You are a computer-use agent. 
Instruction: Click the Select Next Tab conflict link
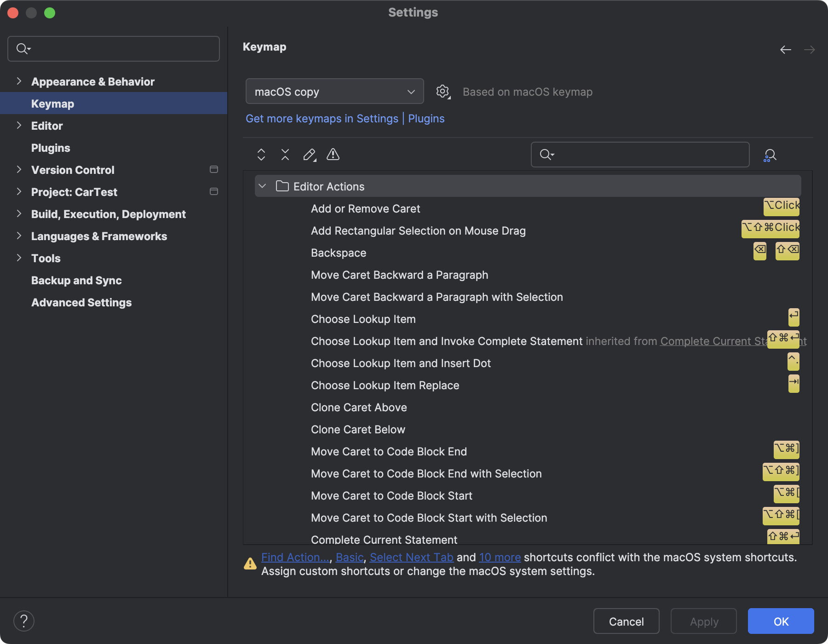tap(411, 557)
